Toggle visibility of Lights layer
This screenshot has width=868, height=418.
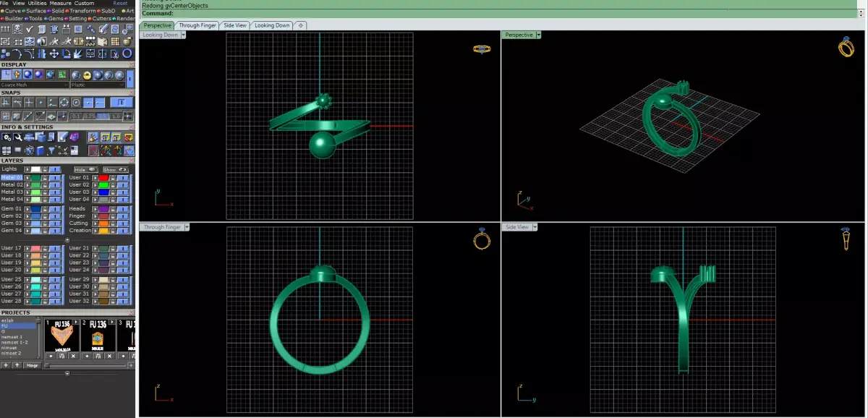pyautogui.click(x=55, y=169)
